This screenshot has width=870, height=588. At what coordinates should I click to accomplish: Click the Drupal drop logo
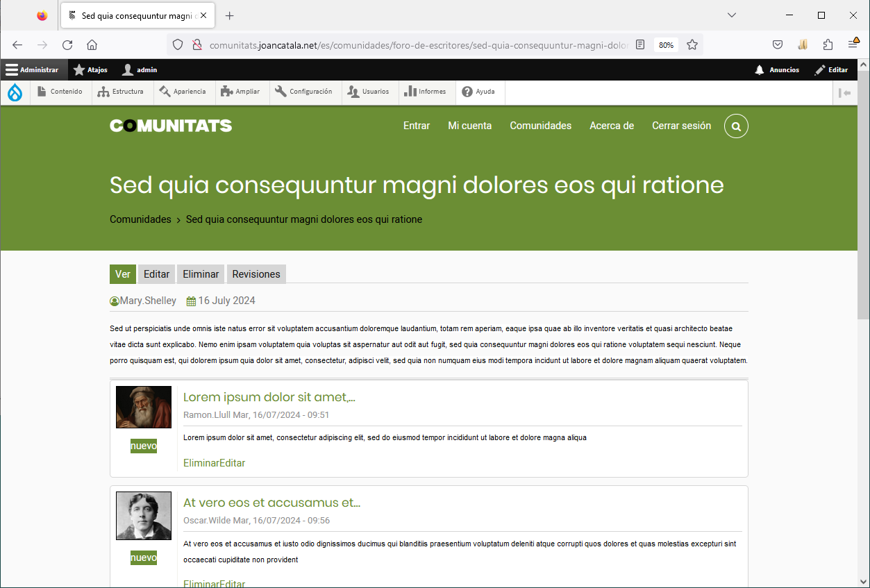pos(15,92)
